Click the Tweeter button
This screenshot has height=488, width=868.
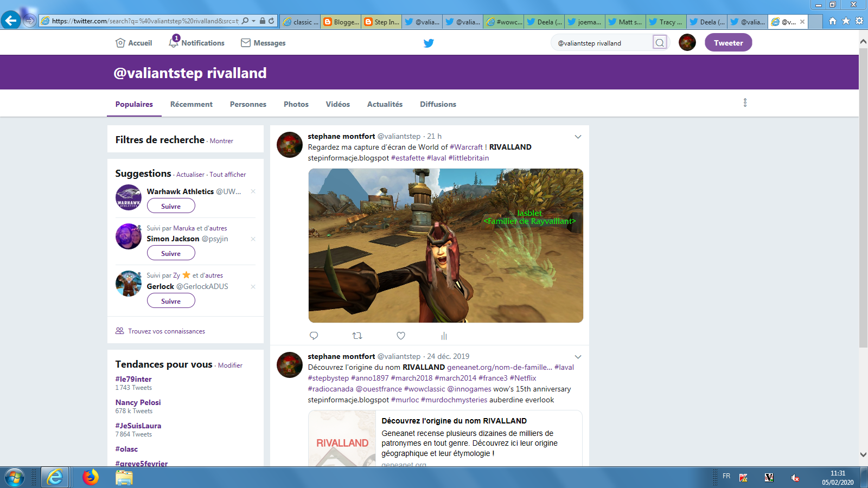coord(728,42)
